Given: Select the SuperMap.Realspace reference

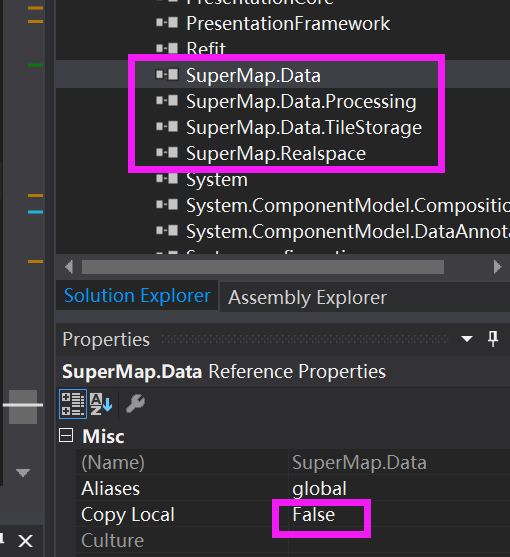Looking at the screenshot, I should (x=276, y=154).
